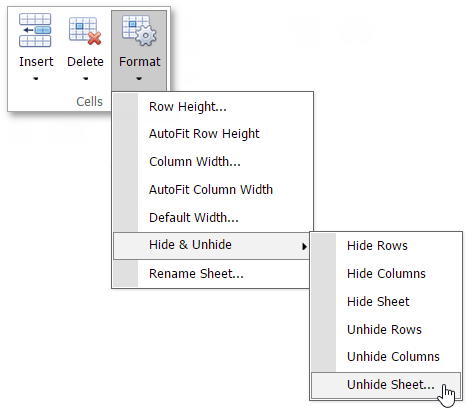The width and height of the screenshot is (468, 410).
Task: Open the Delete dropdown arrow
Action: click(86, 79)
